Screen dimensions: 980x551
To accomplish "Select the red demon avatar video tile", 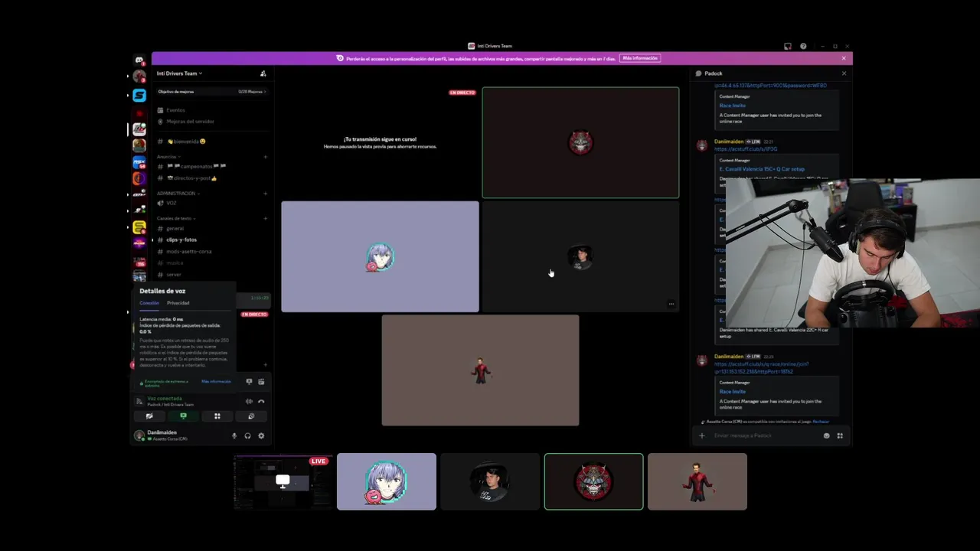I will [x=580, y=142].
